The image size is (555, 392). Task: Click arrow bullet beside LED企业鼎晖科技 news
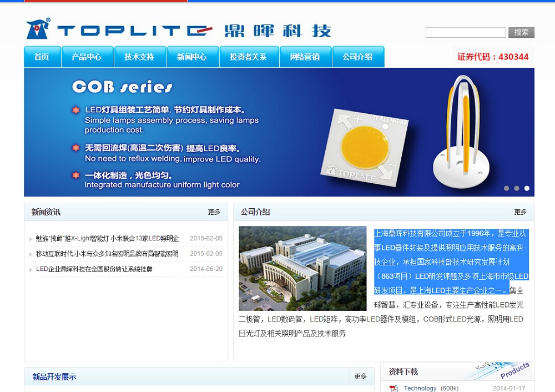pyautogui.click(x=31, y=270)
